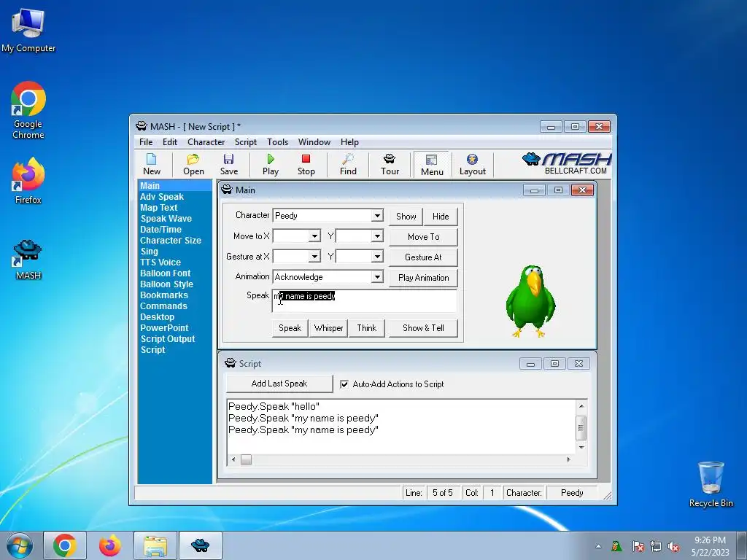The width and height of the screenshot is (747, 560).
Task: Expand the Gesture at X dropdown
Action: click(314, 257)
